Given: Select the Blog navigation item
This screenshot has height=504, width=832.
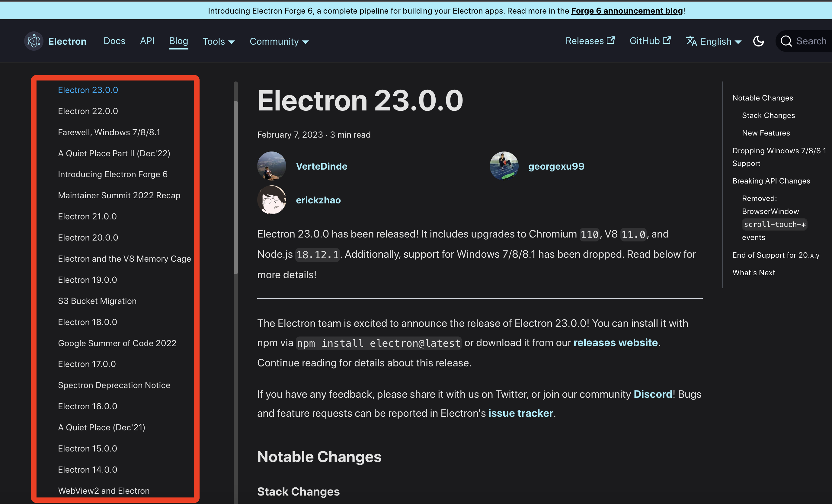Looking at the screenshot, I should [x=178, y=41].
